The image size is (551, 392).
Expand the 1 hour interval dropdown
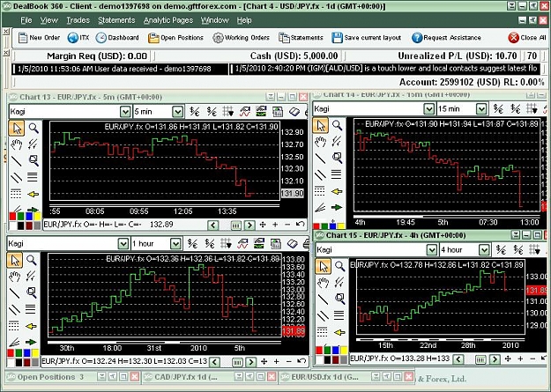[175, 243]
